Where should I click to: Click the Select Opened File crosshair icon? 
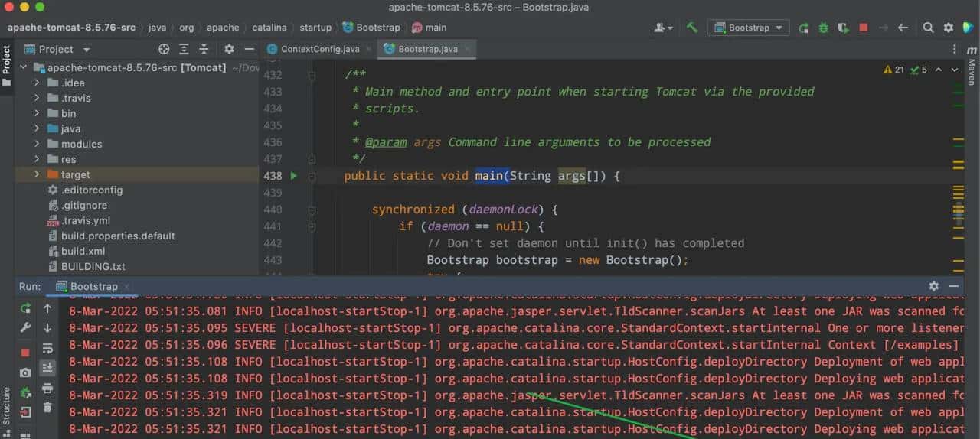pos(164,49)
